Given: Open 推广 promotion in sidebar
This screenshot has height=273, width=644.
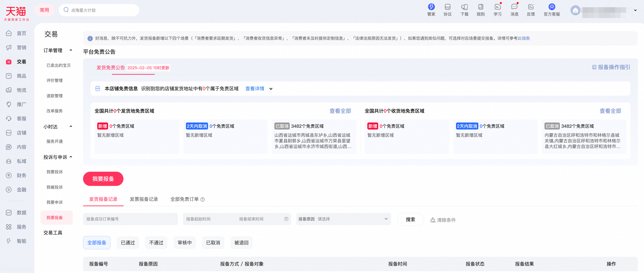Looking at the screenshot, I should (x=16, y=104).
